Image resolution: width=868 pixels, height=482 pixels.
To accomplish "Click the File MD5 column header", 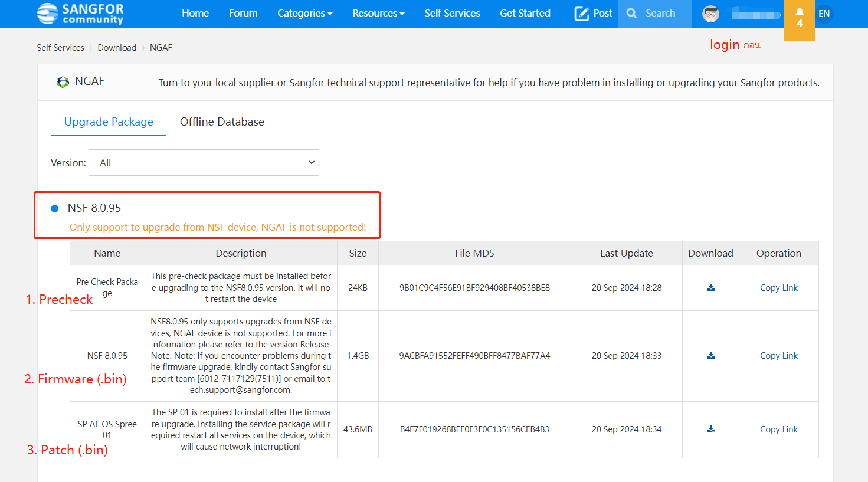I will [474, 253].
